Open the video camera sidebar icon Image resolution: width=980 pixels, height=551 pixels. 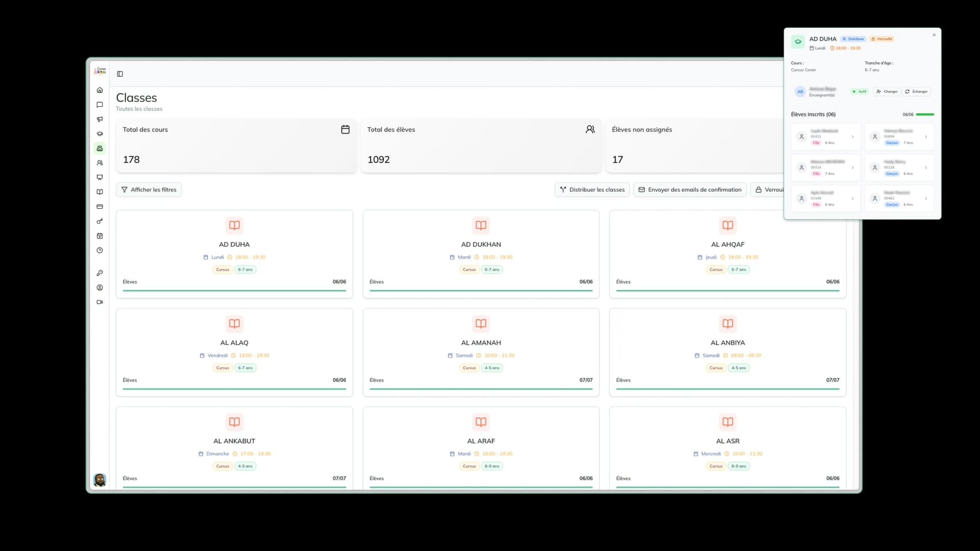tap(100, 302)
